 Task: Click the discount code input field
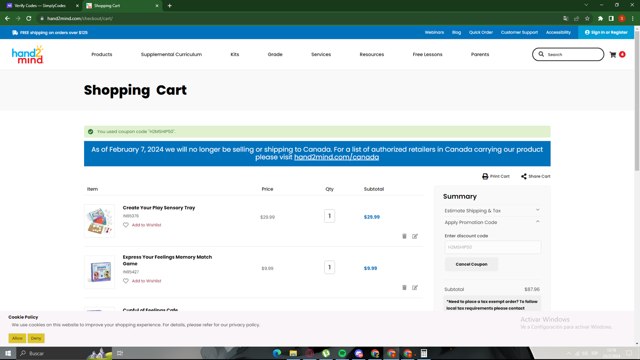pos(493,247)
